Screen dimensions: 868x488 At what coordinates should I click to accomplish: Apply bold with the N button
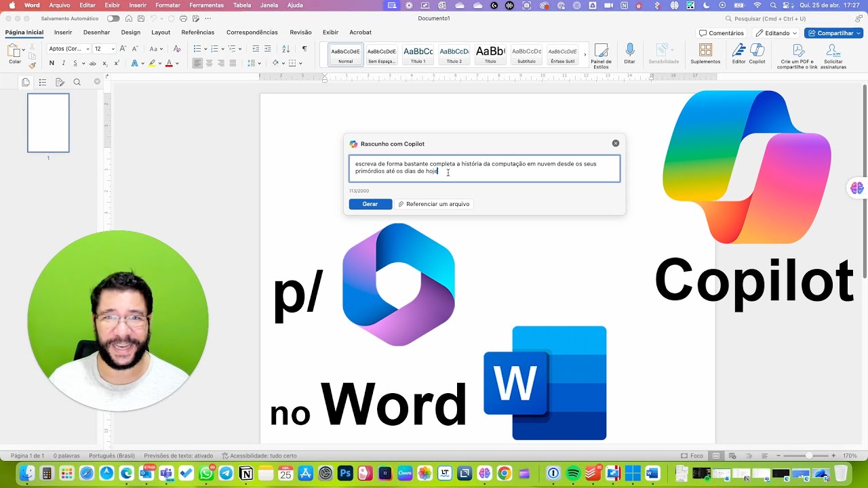pyautogui.click(x=52, y=63)
